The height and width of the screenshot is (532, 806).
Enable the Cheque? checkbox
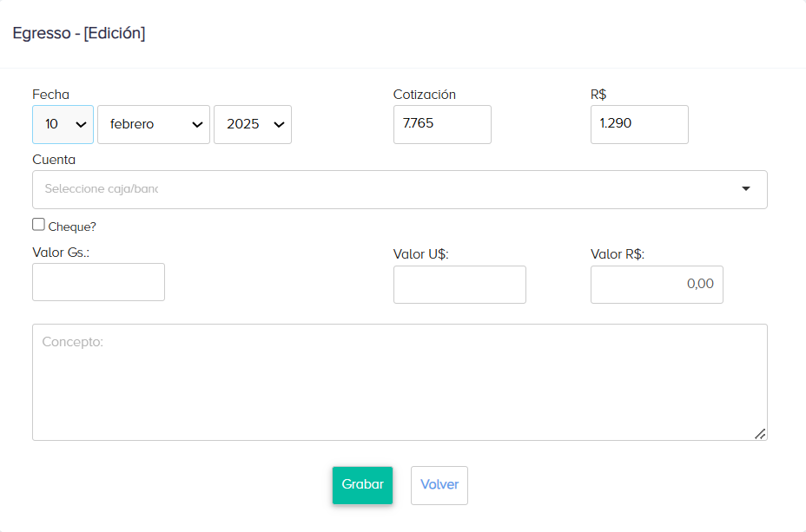tap(38, 225)
